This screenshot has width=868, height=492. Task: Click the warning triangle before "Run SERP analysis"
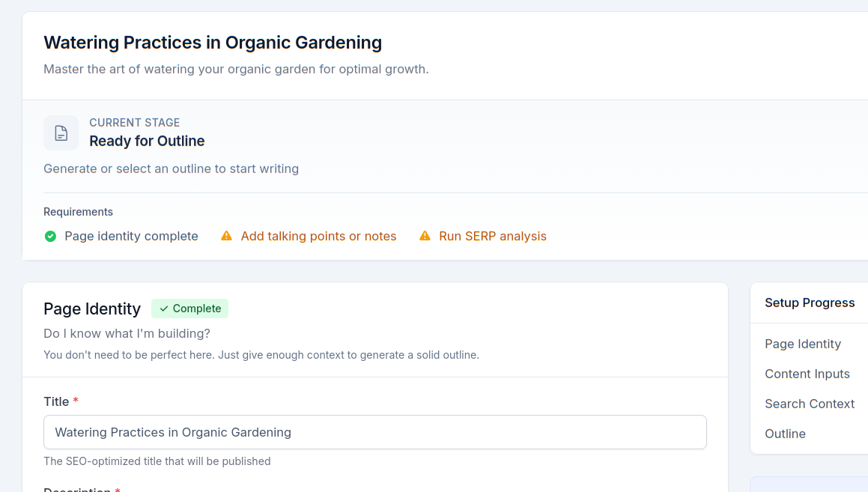point(425,236)
